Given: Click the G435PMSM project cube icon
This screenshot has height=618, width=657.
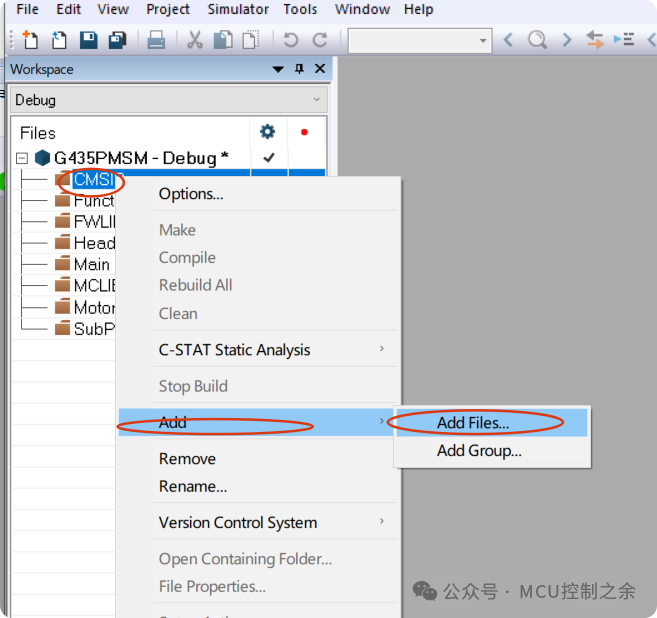Looking at the screenshot, I should coord(42,158).
